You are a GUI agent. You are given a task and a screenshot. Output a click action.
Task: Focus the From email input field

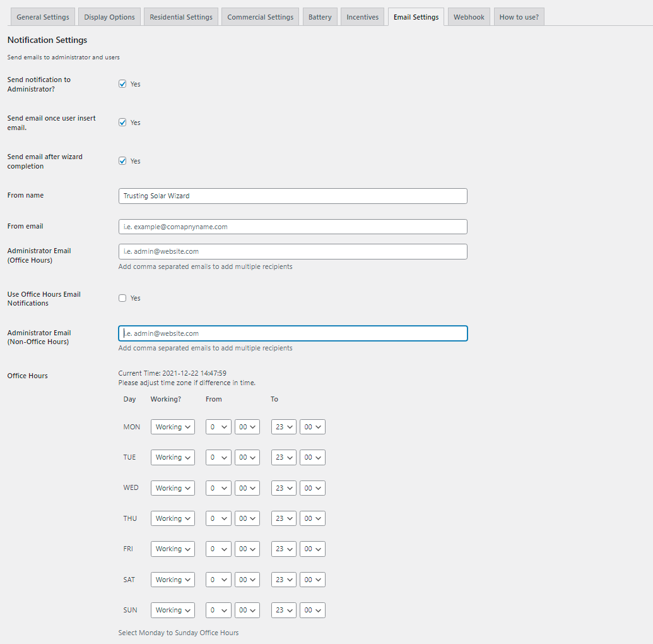click(x=293, y=227)
